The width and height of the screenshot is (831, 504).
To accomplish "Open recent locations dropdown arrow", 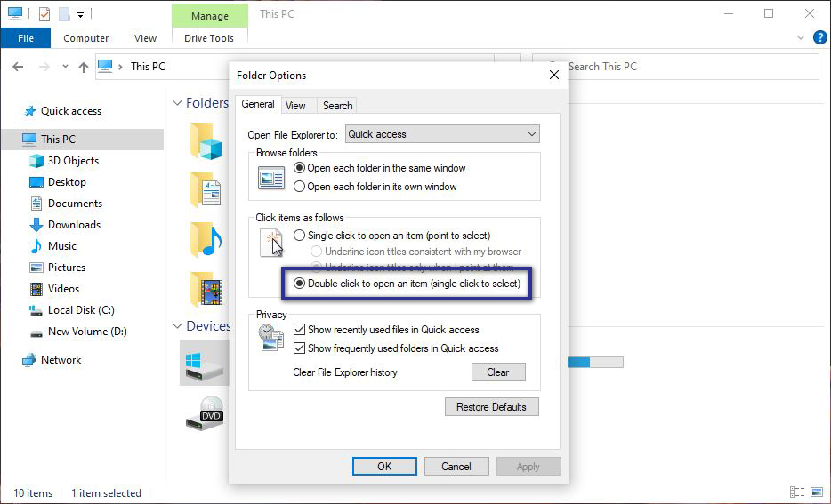I will point(65,67).
